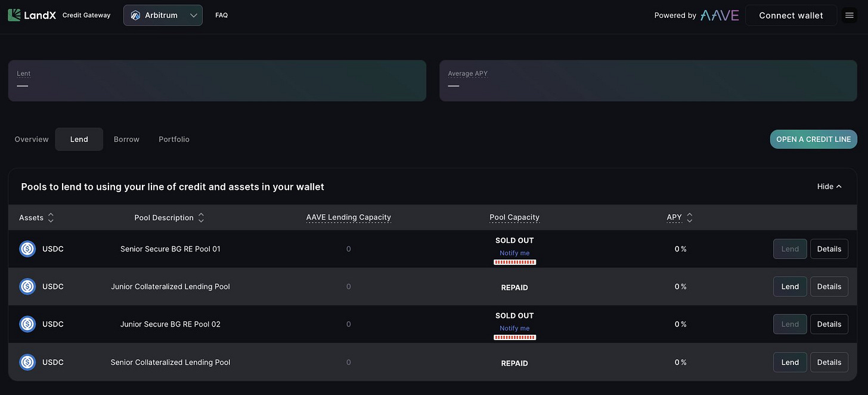
Task: Click USDC icon for Senior Secure BG RE Pool 01
Action: [27, 249]
